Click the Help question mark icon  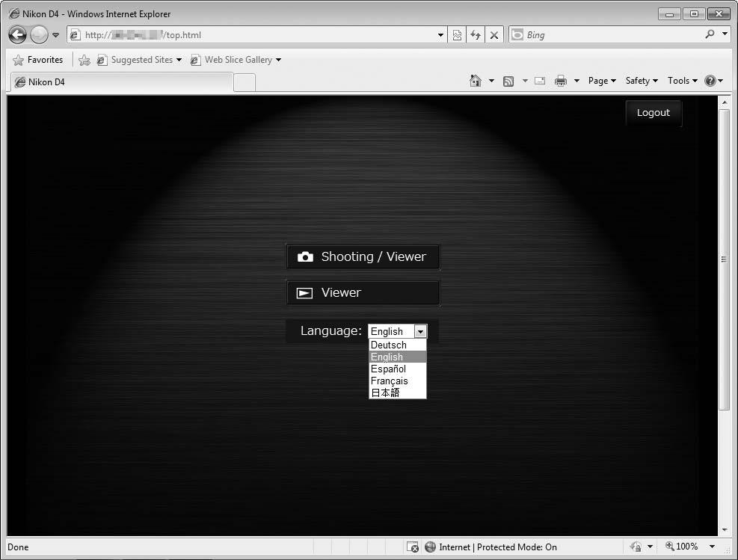pyautogui.click(x=710, y=81)
